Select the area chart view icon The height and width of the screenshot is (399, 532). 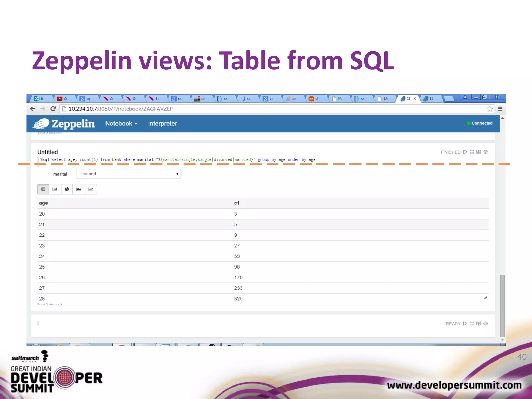79,189
